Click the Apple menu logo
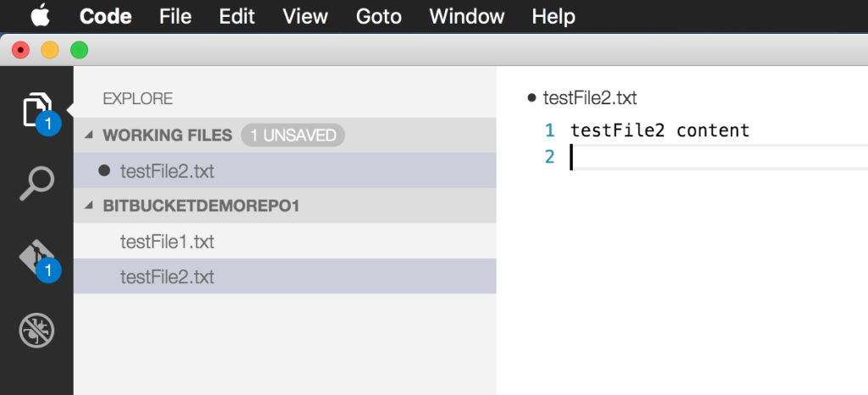Viewport: 868px width, 395px height. pos(41,15)
